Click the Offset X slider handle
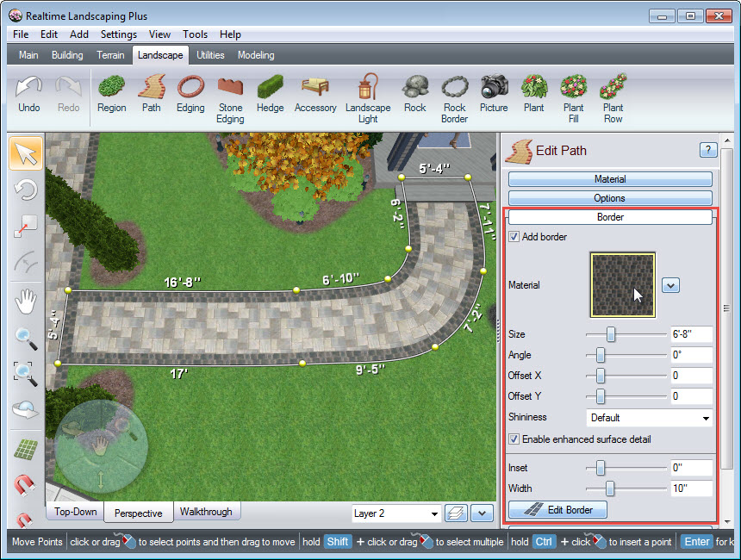This screenshot has height=560, width=741. [x=601, y=376]
